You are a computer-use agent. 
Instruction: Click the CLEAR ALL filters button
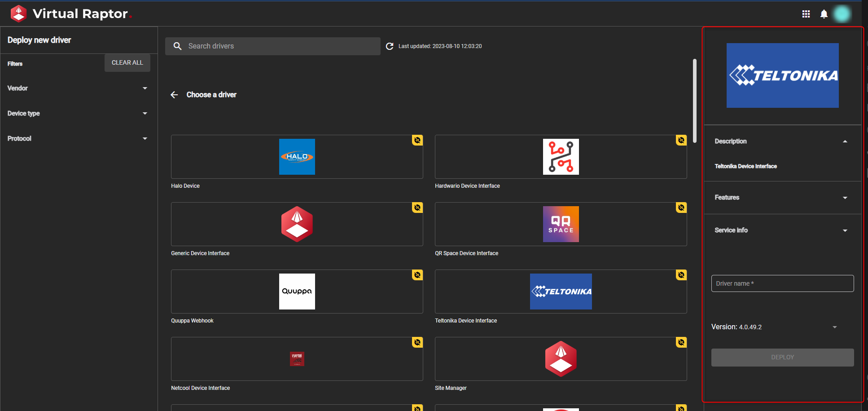pos(127,63)
